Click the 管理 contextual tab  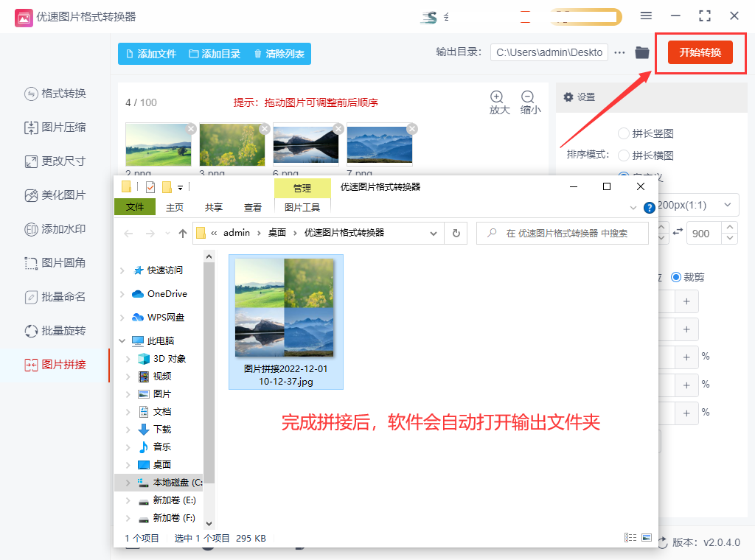click(x=302, y=188)
